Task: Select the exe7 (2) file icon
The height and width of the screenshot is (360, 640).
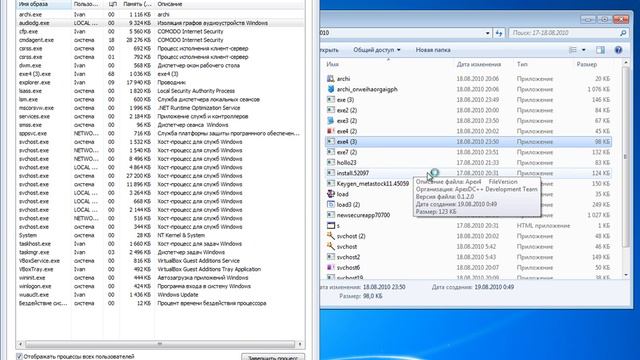Action: click(331, 152)
